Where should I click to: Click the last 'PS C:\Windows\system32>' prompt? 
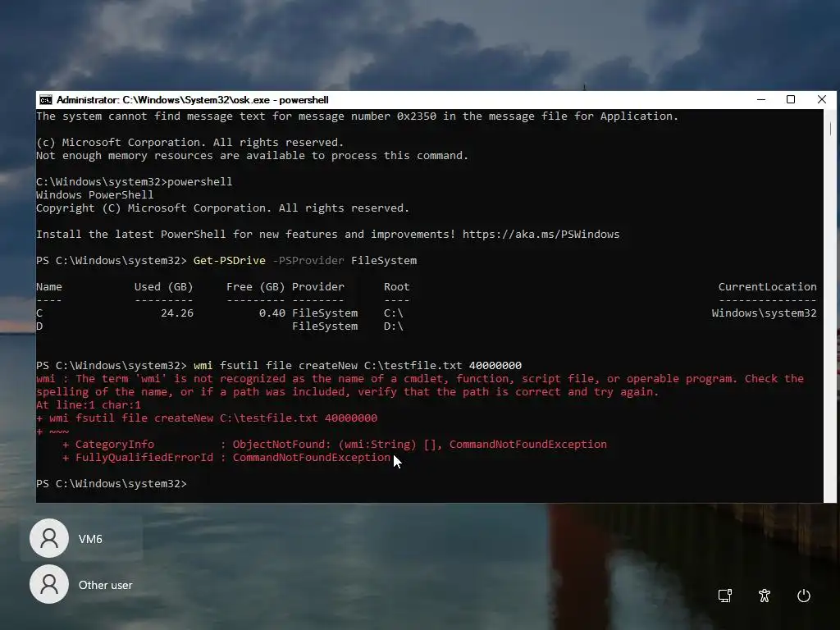112,484
